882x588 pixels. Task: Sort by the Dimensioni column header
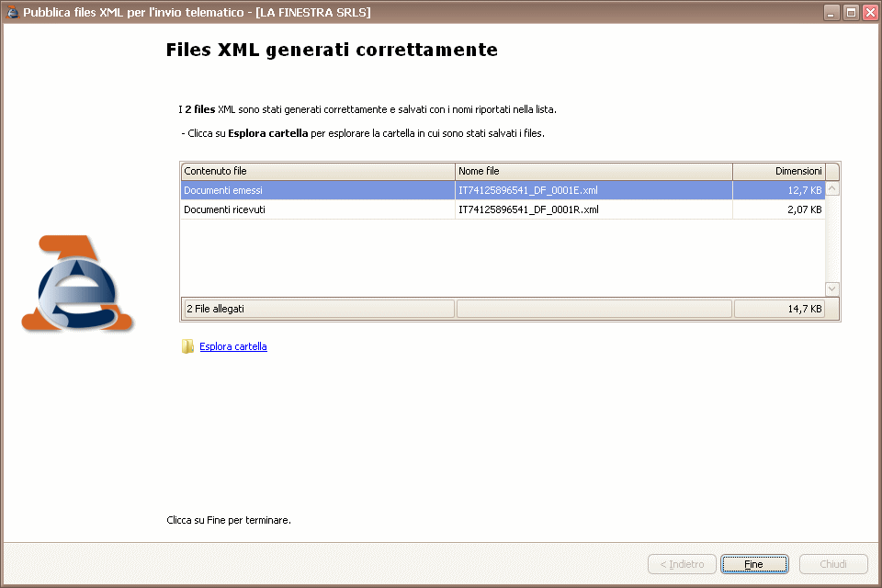778,172
